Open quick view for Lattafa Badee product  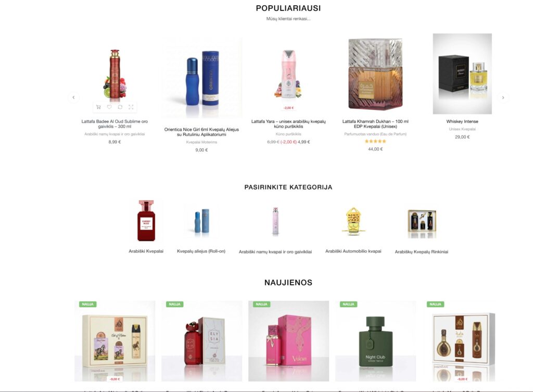(x=131, y=107)
